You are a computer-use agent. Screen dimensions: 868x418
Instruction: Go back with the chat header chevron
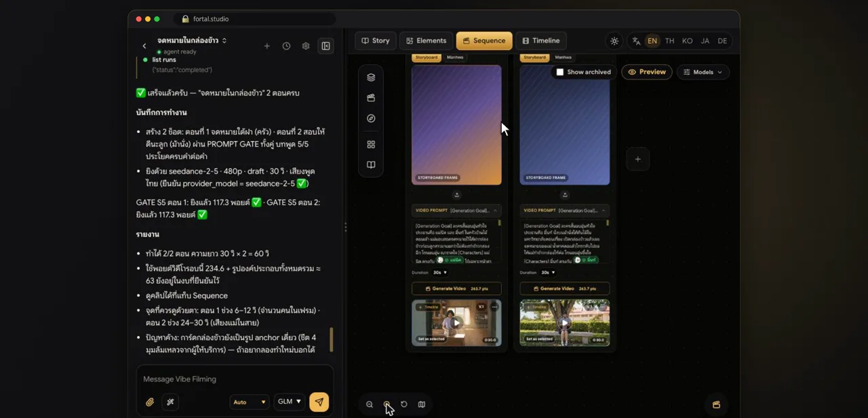pos(144,46)
